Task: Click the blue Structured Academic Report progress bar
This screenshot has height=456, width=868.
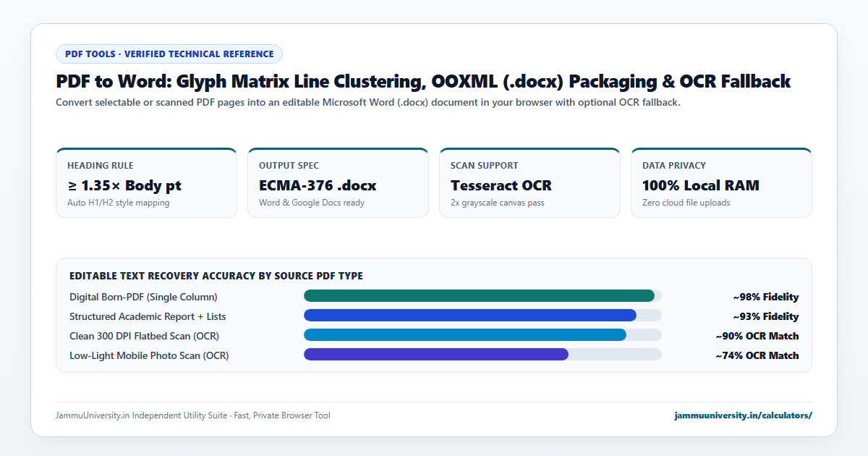Action: coord(470,315)
